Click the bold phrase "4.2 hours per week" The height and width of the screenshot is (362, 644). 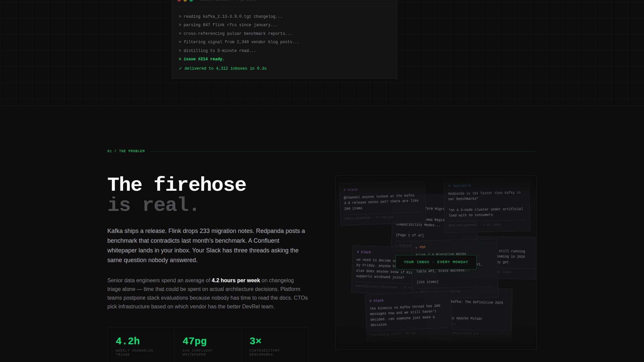(236, 281)
